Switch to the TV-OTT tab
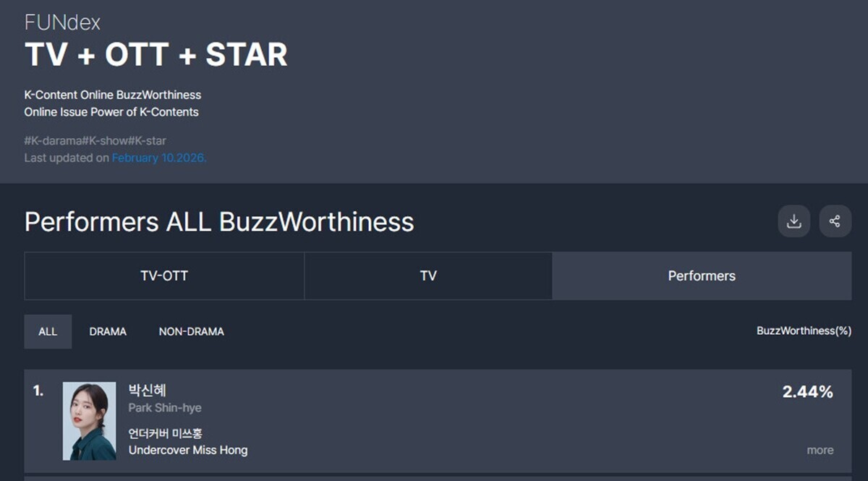The height and width of the screenshot is (481, 868). [164, 276]
